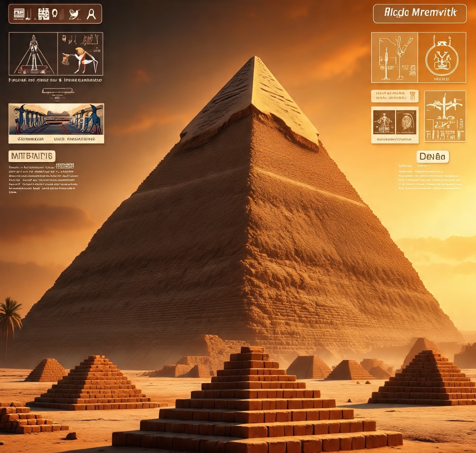Open the small stamp icon beside the caption
This screenshot has height=453, width=476.
(413, 96)
